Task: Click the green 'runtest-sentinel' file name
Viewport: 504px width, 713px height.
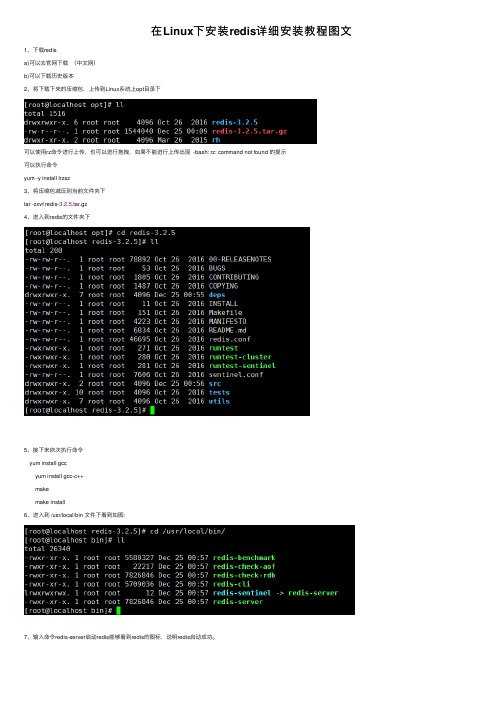Action: [x=242, y=366]
